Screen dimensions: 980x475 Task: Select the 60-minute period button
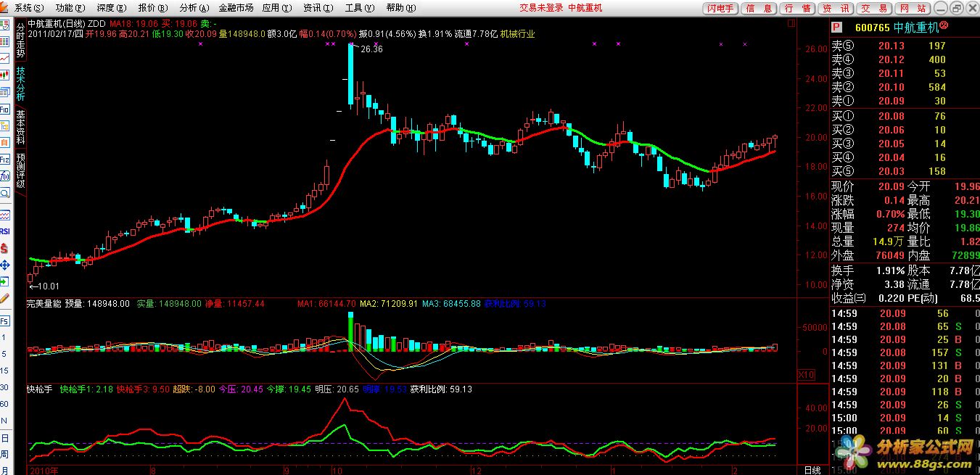(x=4, y=404)
